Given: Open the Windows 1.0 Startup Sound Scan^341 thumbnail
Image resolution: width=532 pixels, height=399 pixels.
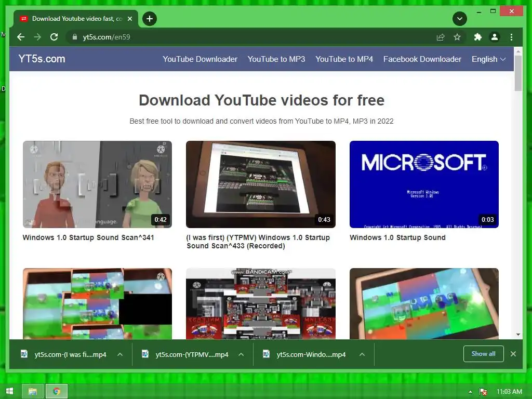Looking at the screenshot, I should 97,184.
